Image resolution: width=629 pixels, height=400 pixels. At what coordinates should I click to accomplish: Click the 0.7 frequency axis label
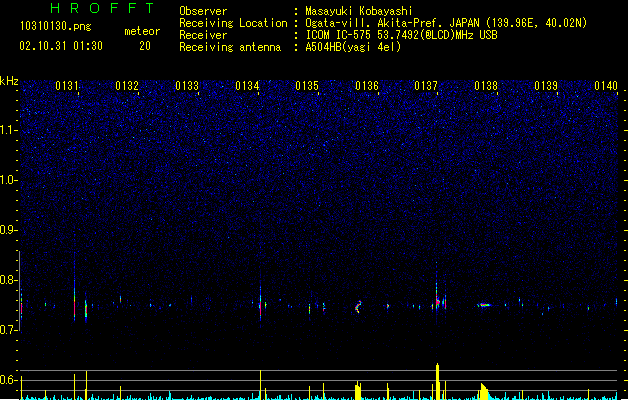pos(9,330)
